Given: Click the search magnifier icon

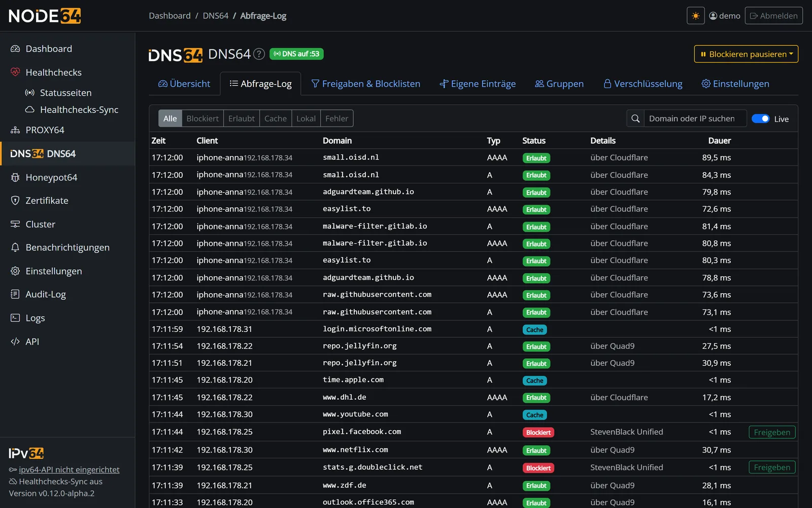Looking at the screenshot, I should 635,118.
